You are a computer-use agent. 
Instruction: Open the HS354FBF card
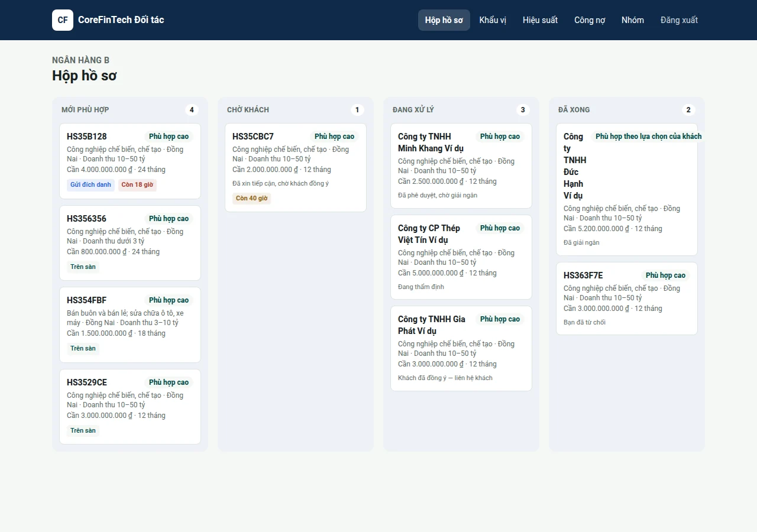coord(130,325)
